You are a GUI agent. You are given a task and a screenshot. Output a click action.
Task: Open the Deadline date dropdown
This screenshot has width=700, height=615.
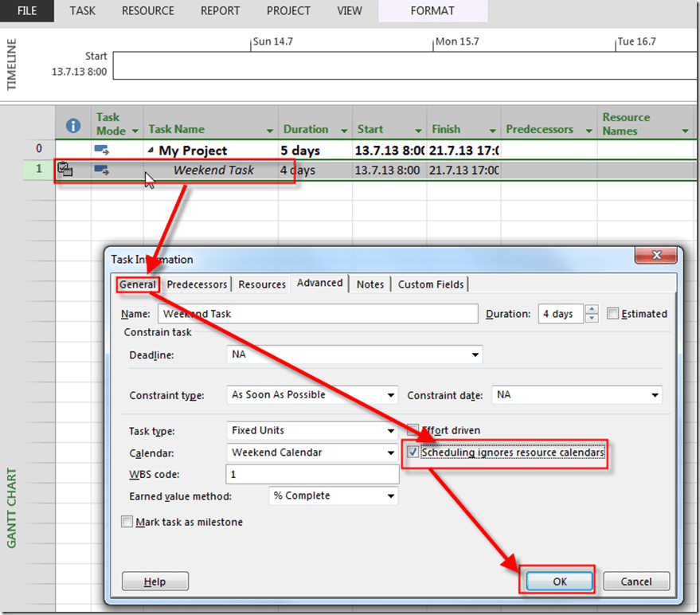(x=475, y=354)
